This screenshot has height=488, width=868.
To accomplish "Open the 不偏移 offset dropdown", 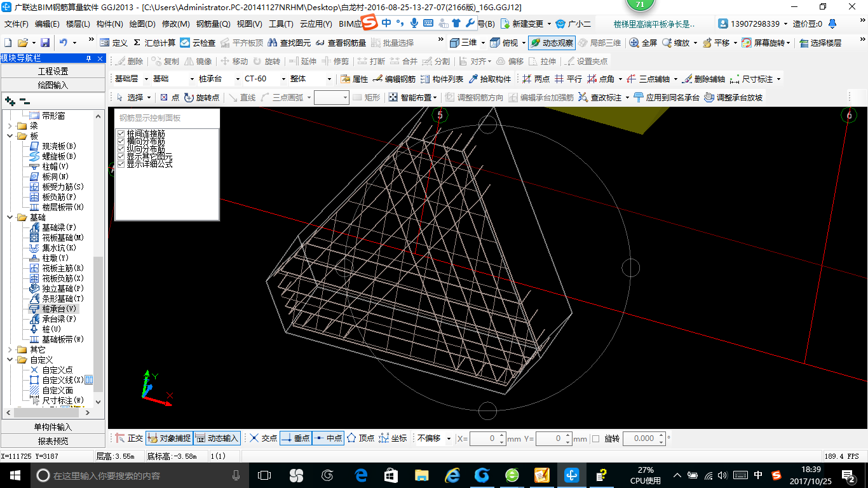I will [433, 438].
